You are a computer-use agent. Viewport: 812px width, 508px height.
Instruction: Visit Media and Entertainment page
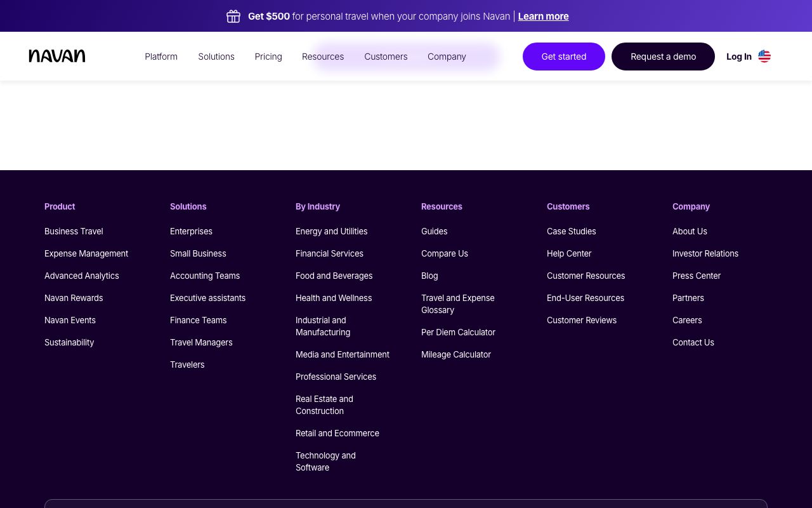click(x=343, y=355)
